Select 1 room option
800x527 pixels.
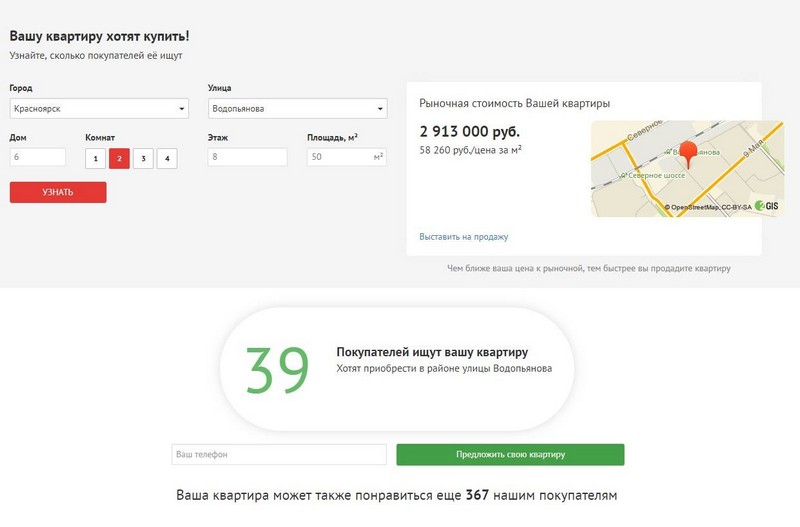[95, 158]
